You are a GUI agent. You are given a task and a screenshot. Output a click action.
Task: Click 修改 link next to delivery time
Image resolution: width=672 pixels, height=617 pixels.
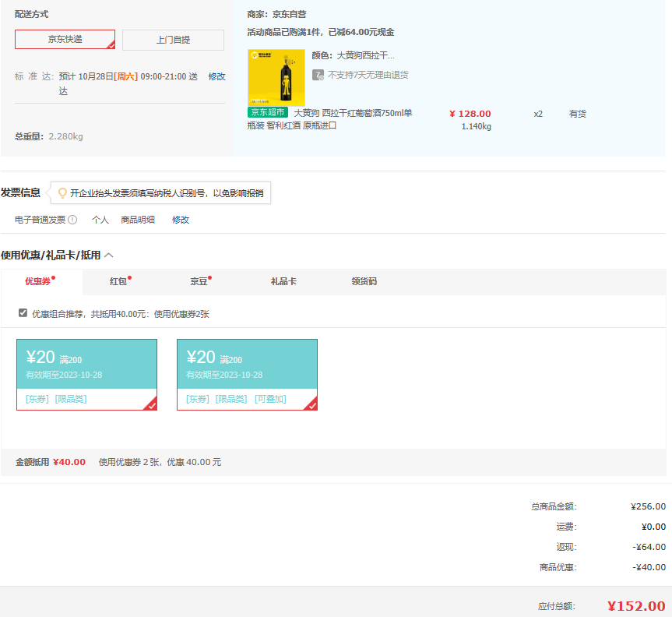pyautogui.click(x=216, y=76)
